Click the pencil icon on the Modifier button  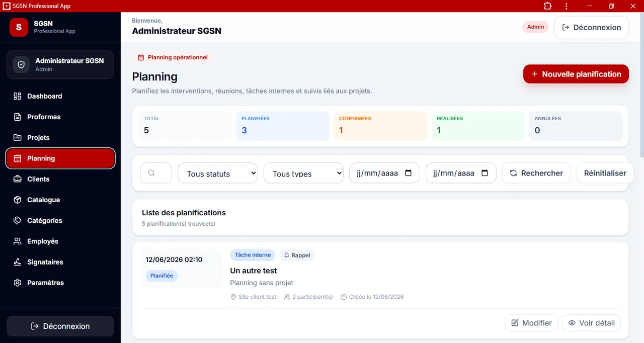[515, 323]
